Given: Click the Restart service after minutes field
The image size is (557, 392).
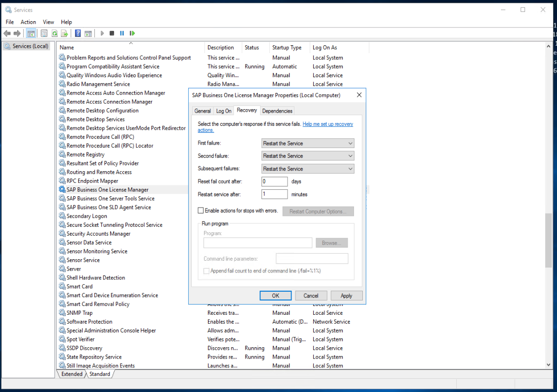Looking at the screenshot, I should pos(274,194).
